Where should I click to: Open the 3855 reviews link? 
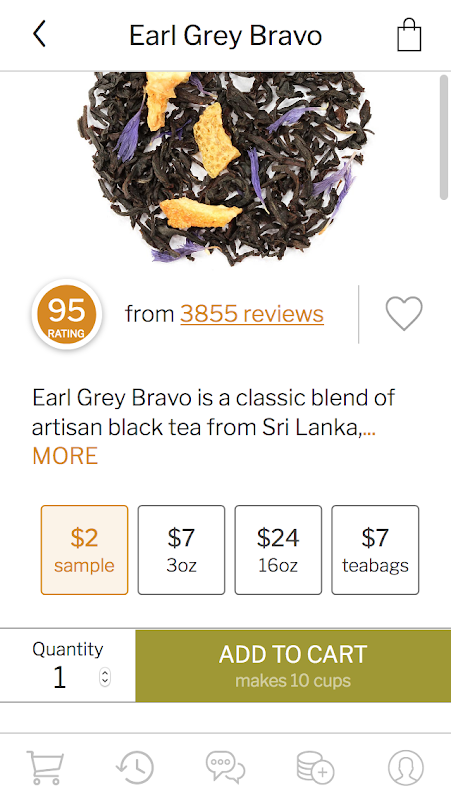pyautogui.click(x=252, y=314)
